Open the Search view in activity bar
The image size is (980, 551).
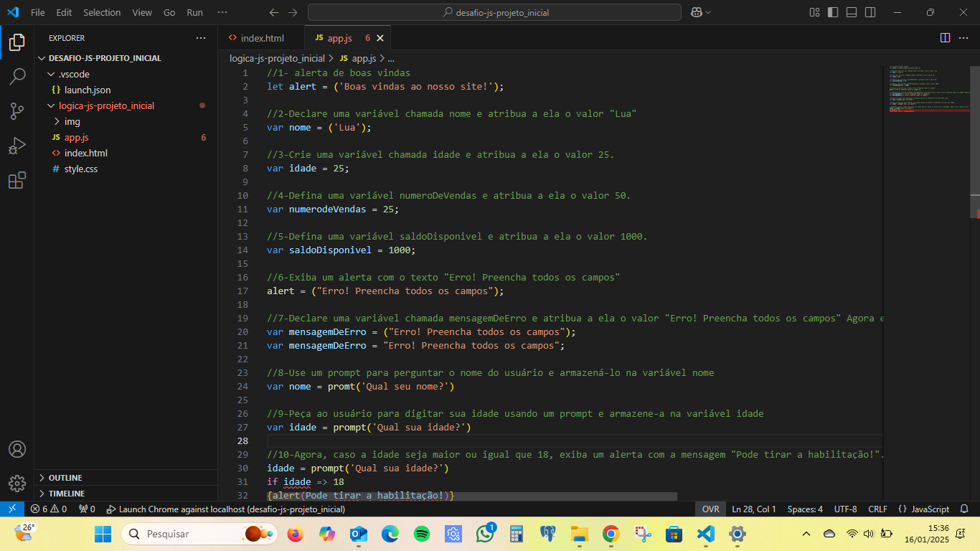click(x=17, y=77)
